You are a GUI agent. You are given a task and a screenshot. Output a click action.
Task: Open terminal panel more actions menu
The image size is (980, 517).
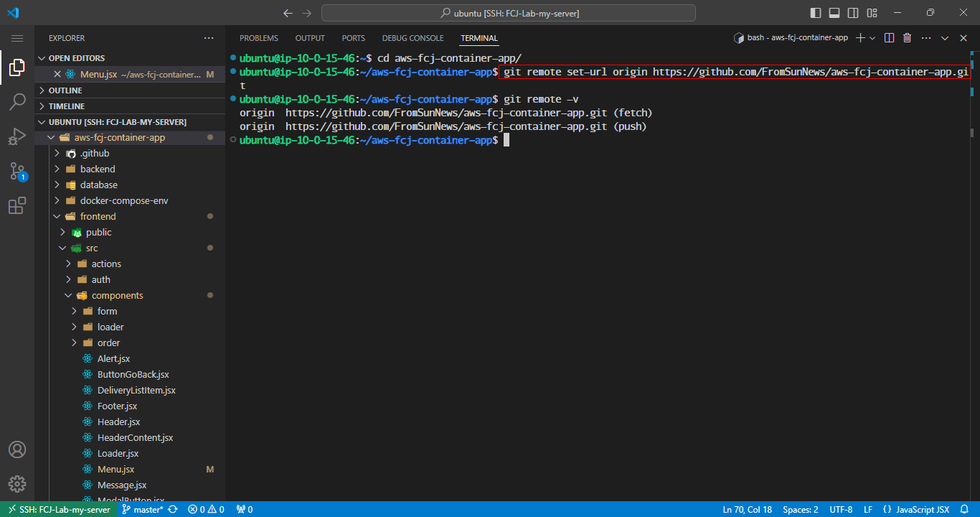pyautogui.click(x=926, y=38)
